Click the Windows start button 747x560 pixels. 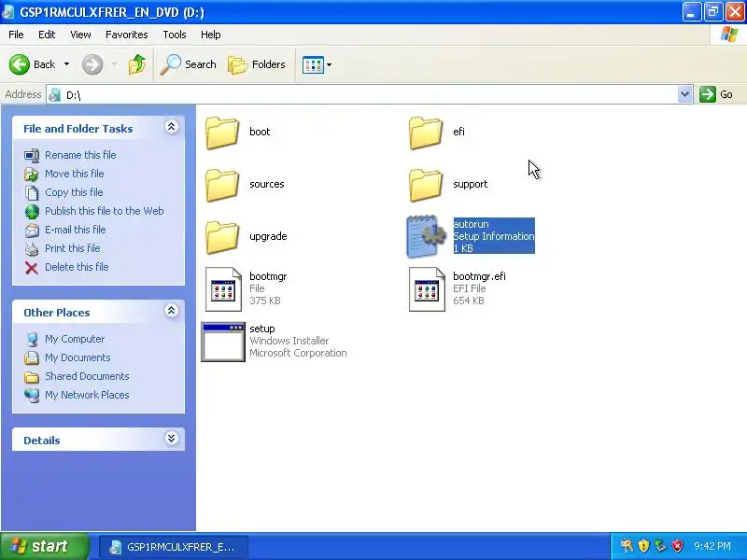pyautogui.click(x=44, y=546)
